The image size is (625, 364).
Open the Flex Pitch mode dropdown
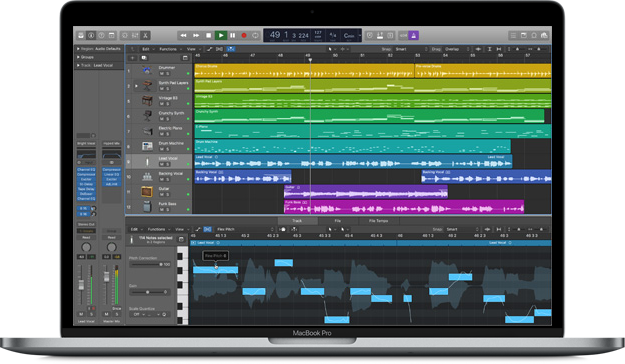(245, 229)
